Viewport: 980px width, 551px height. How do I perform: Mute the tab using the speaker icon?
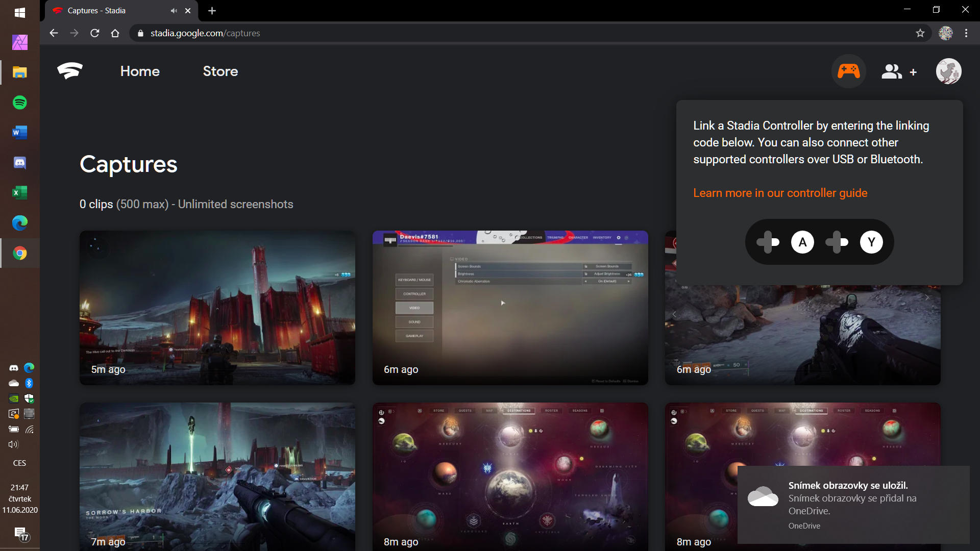pos(174,11)
